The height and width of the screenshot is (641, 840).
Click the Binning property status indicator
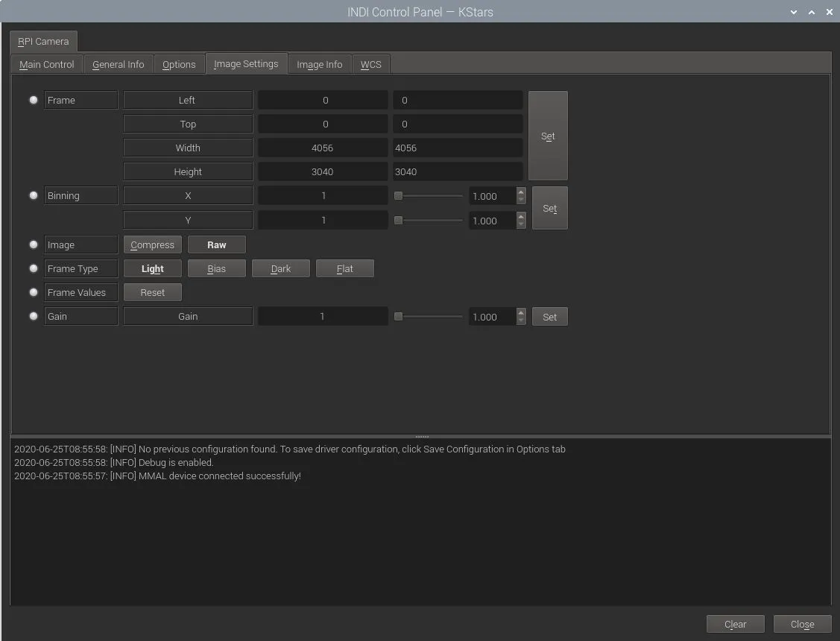tap(34, 195)
